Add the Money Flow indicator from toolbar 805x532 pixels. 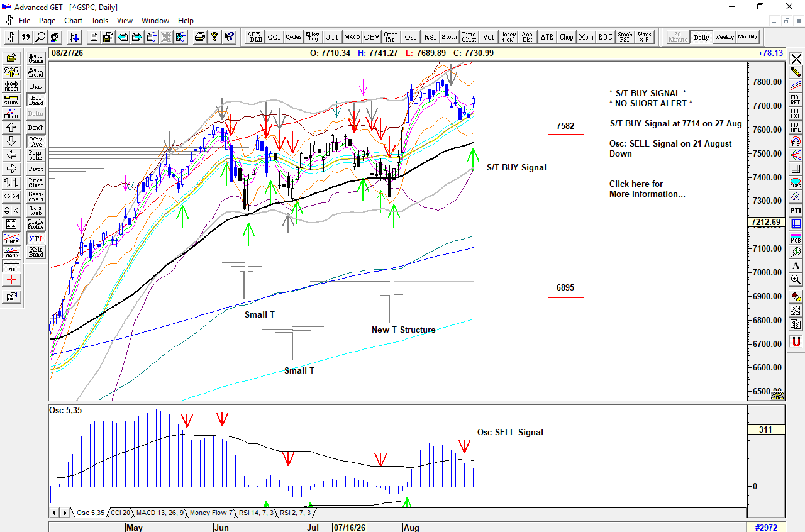click(x=508, y=37)
